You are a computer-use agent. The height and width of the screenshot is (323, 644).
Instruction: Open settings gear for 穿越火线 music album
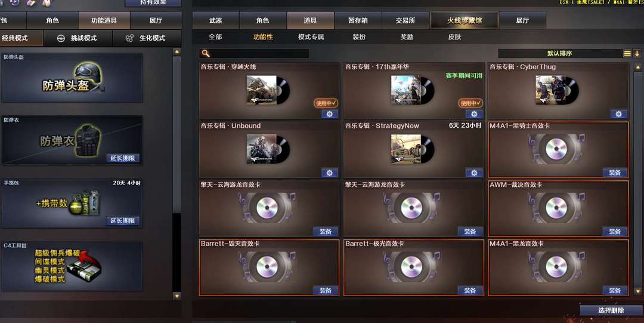(x=329, y=114)
